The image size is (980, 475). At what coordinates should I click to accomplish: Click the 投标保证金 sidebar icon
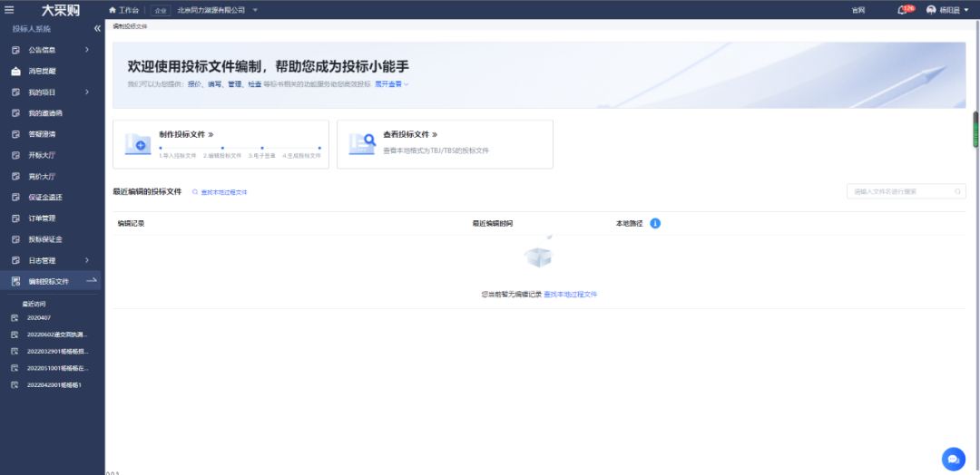15,239
